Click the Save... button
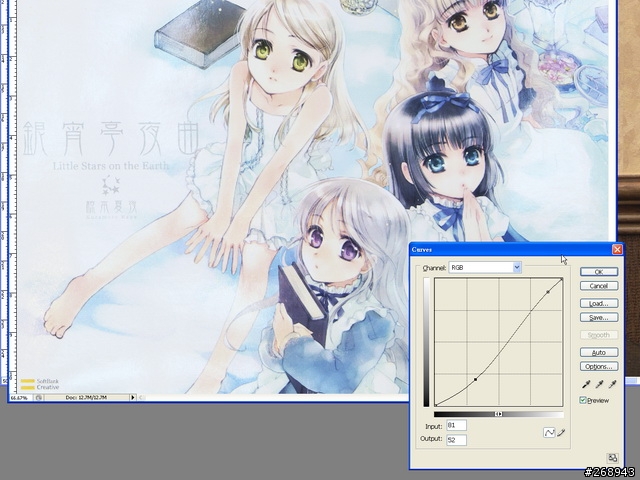Viewport: 640px width, 480px height. [599, 317]
